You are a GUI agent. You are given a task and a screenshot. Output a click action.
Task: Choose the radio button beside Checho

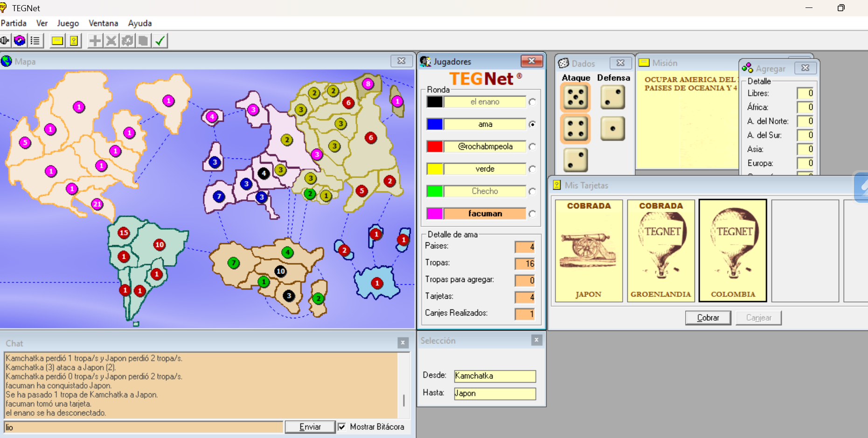tap(532, 192)
